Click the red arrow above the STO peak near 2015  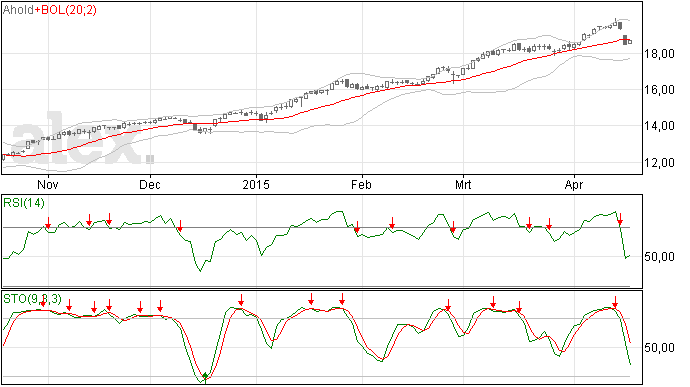pyautogui.click(x=241, y=300)
